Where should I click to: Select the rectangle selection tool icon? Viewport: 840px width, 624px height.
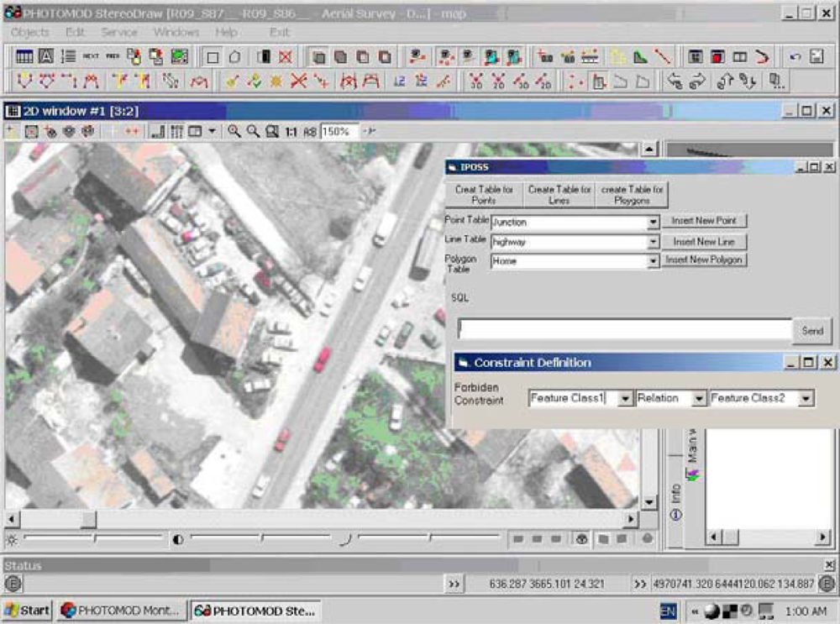pyautogui.click(x=213, y=57)
